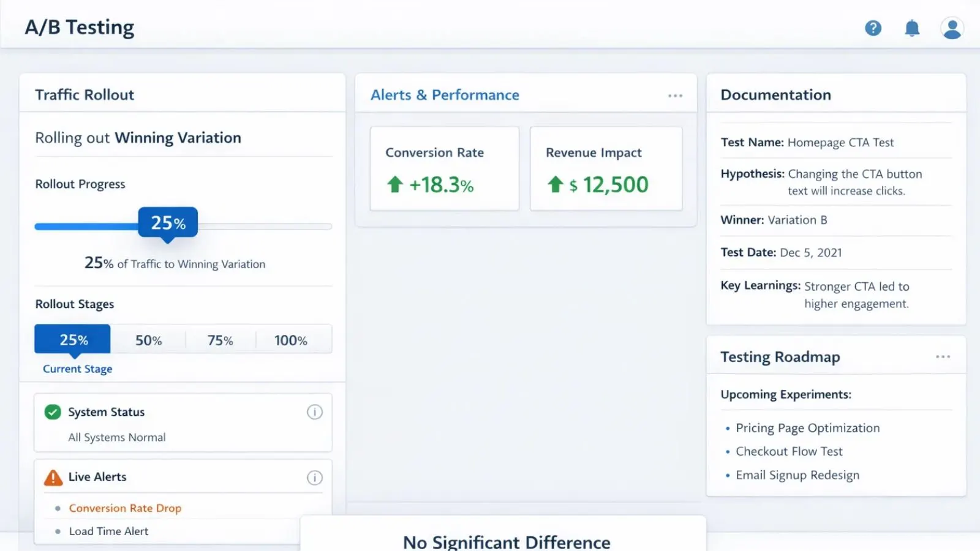Open Testing Roadmap more options menu

(x=943, y=357)
